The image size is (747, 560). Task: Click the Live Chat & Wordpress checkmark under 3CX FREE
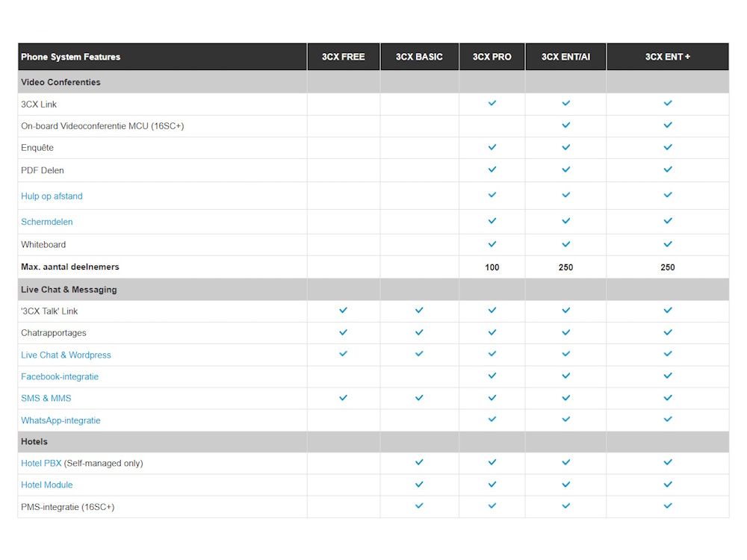[x=343, y=354]
